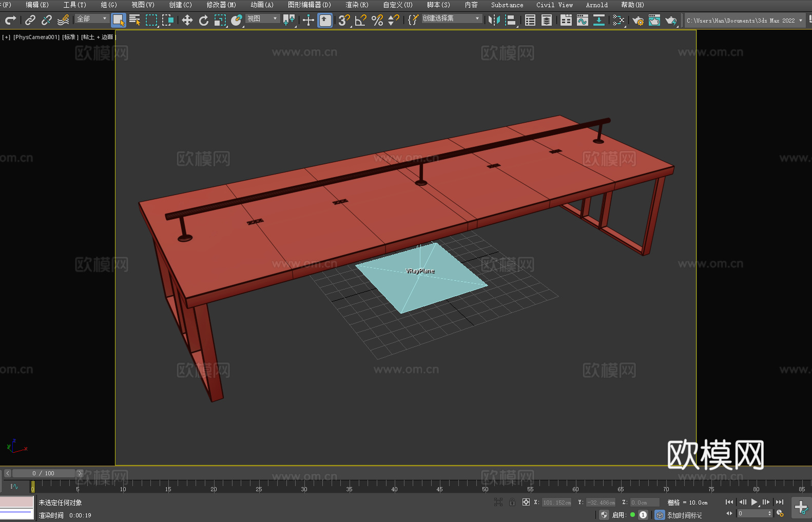Toggle the Angle Snap button
Screen dimensions: 812x522
pyautogui.click(x=361, y=20)
